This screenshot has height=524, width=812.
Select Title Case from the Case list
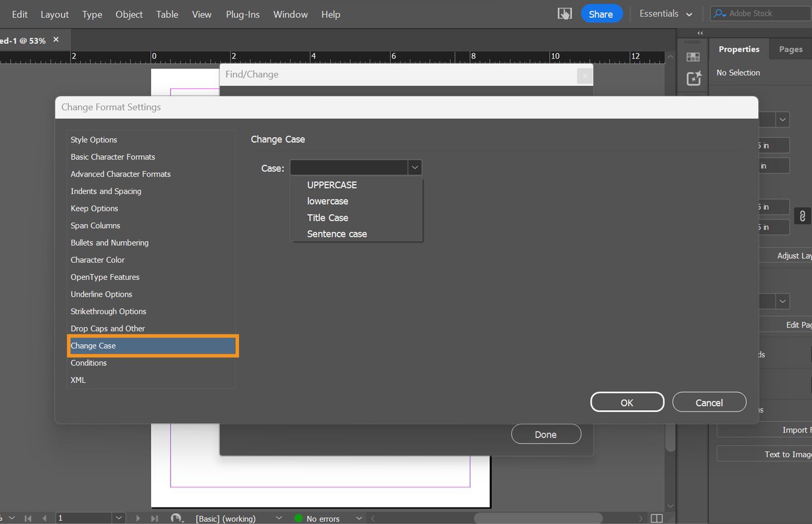tap(327, 217)
